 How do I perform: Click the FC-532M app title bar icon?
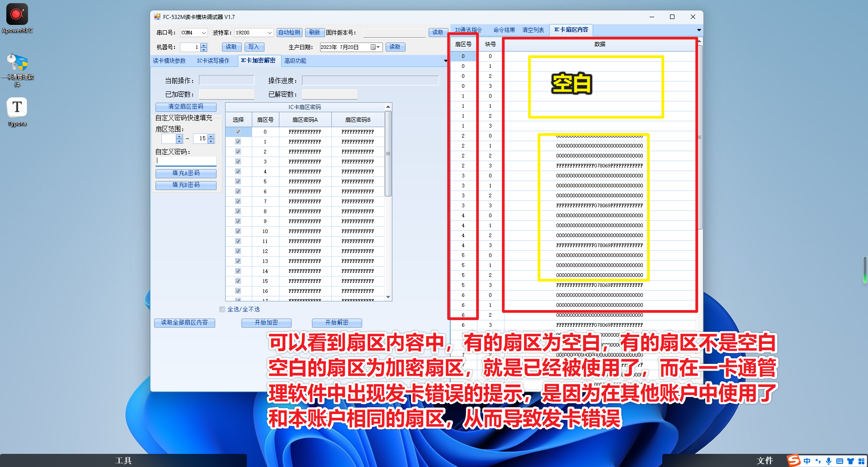pyautogui.click(x=157, y=17)
